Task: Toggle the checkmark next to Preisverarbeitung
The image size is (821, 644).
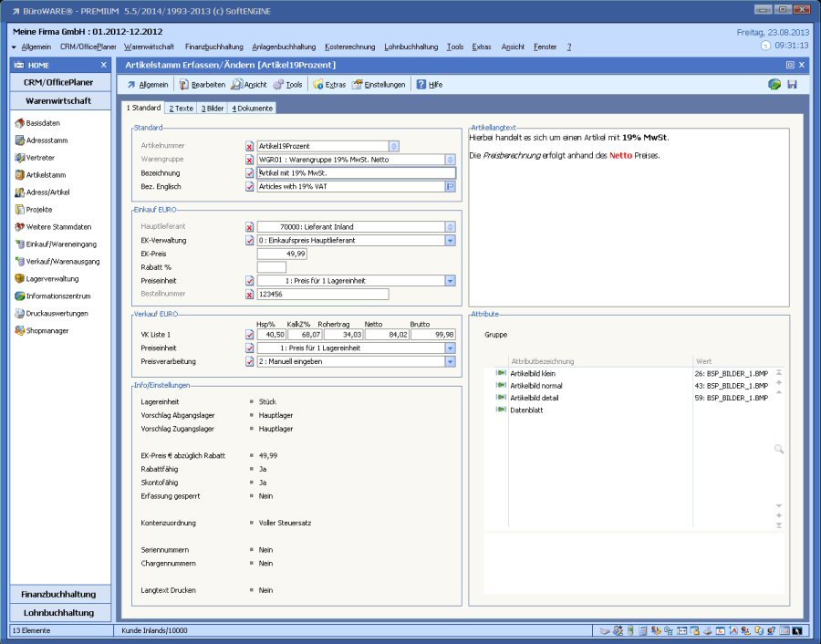Action: (x=249, y=361)
